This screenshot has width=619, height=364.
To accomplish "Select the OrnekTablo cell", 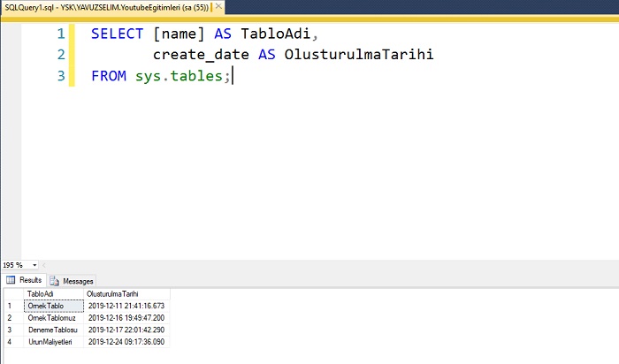I will point(54,306).
